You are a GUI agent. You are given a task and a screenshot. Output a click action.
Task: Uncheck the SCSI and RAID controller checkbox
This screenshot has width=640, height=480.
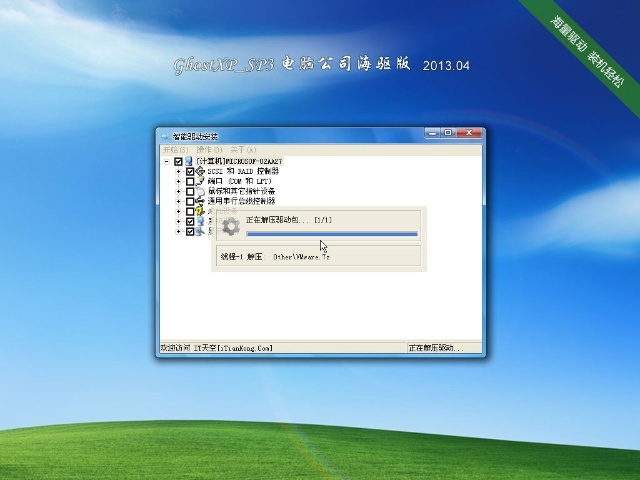190,171
